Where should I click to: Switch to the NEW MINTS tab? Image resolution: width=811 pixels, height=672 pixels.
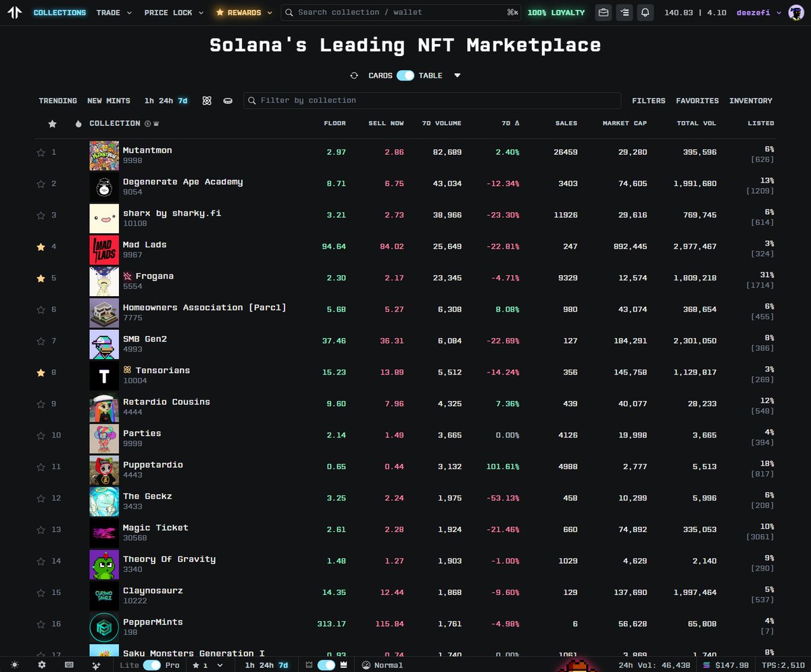click(x=109, y=101)
